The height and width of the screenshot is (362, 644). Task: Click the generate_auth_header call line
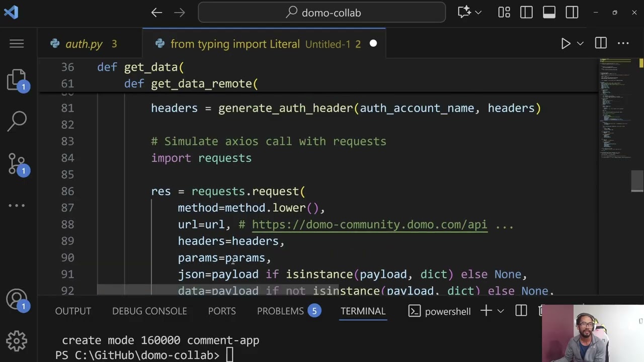pyautogui.click(x=346, y=108)
